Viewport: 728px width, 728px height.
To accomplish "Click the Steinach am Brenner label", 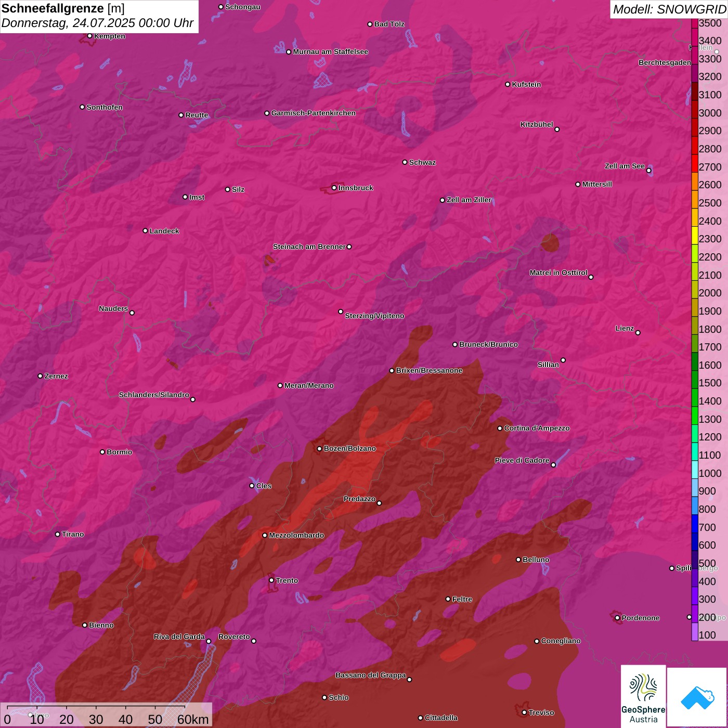I will pyautogui.click(x=309, y=246).
